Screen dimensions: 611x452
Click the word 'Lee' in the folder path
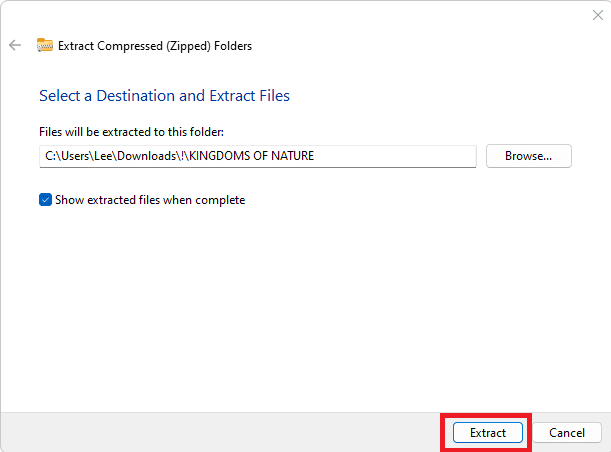(103, 156)
